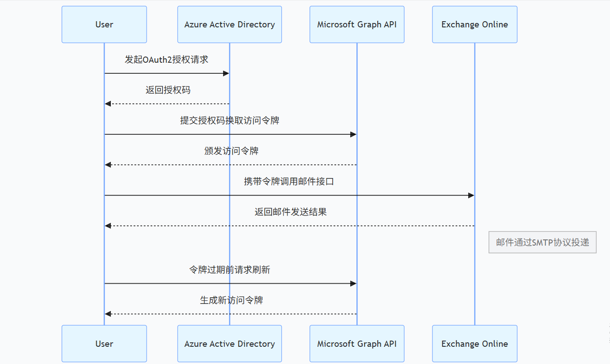Select the '令牌过期前请求刷新' message label
610x364 pixels.
(x=230, y=270)
